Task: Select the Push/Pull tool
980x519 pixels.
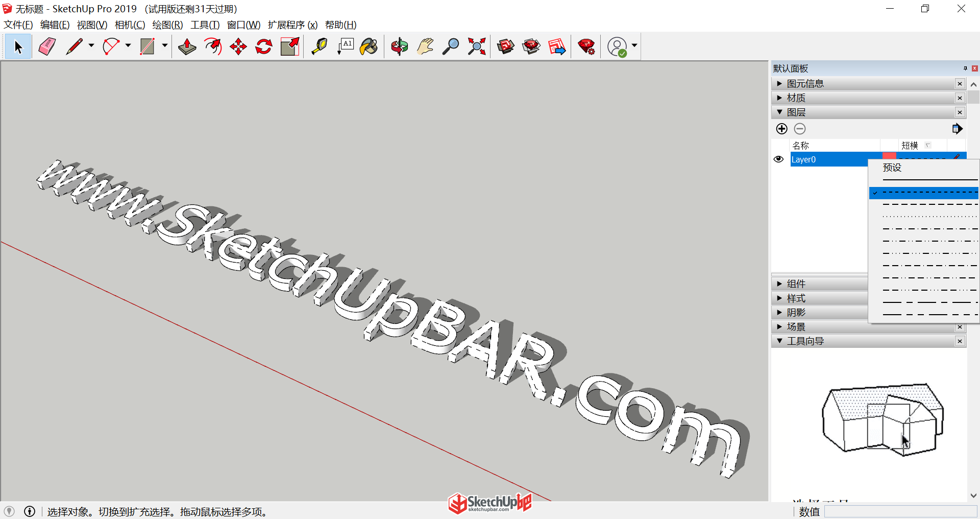Action: pos(187,46)
